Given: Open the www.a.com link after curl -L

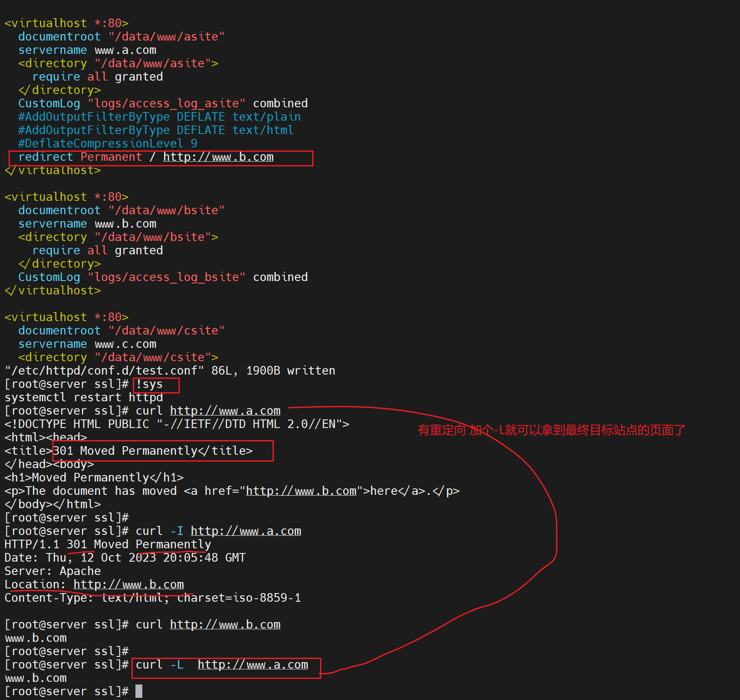Looking at the screenshot, I should pos(253,665).
